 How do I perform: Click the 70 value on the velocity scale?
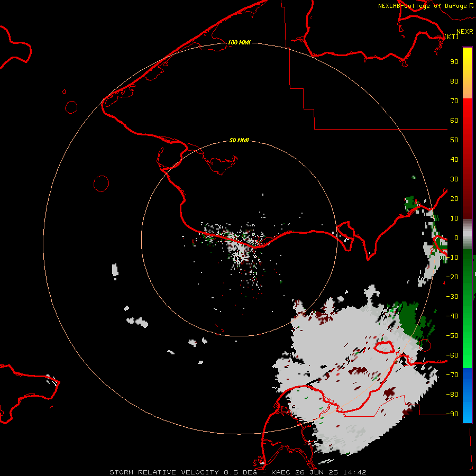[454, 101]
